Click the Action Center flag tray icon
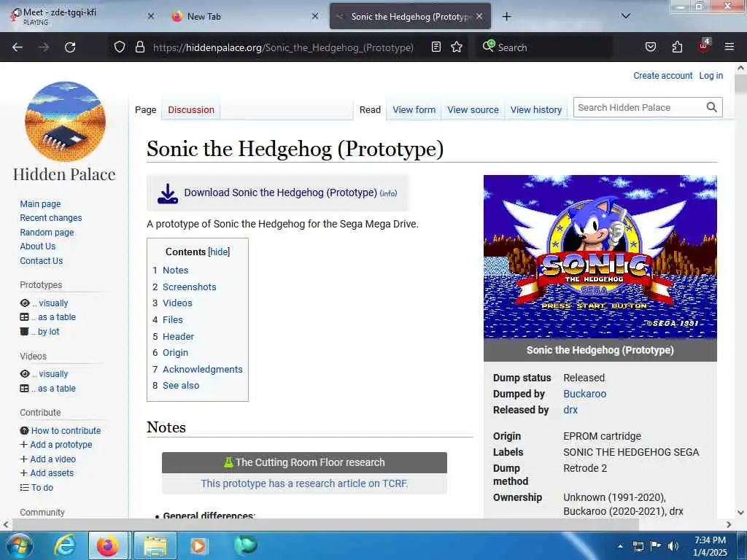Viewport: 747px width, 560px height. click(656, 546)
